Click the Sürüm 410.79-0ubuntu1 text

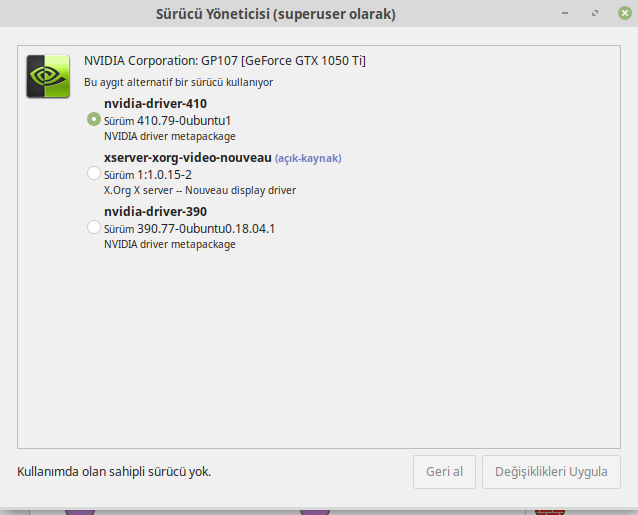(x=167, y=121)
